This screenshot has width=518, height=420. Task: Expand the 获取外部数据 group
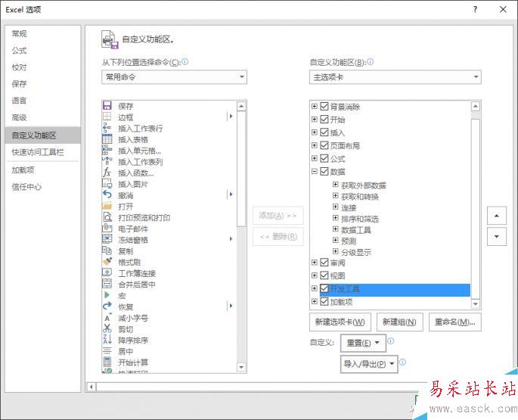tap(335, 185)
